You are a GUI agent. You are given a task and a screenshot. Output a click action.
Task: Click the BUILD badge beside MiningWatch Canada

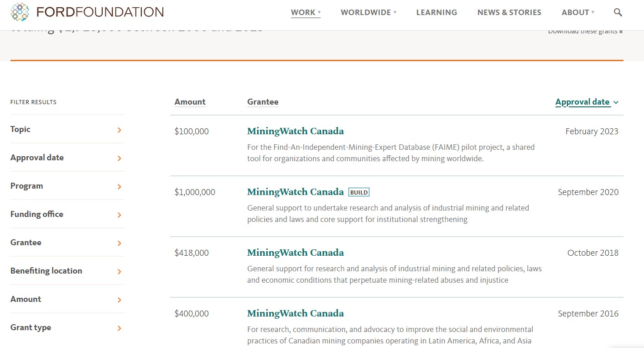(x=358, y=192)
